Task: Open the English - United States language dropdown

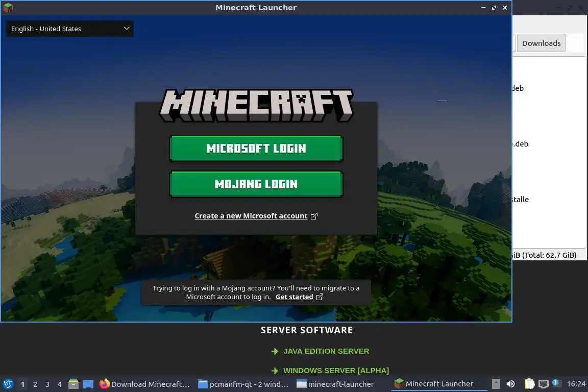Action: click(70, 29)
